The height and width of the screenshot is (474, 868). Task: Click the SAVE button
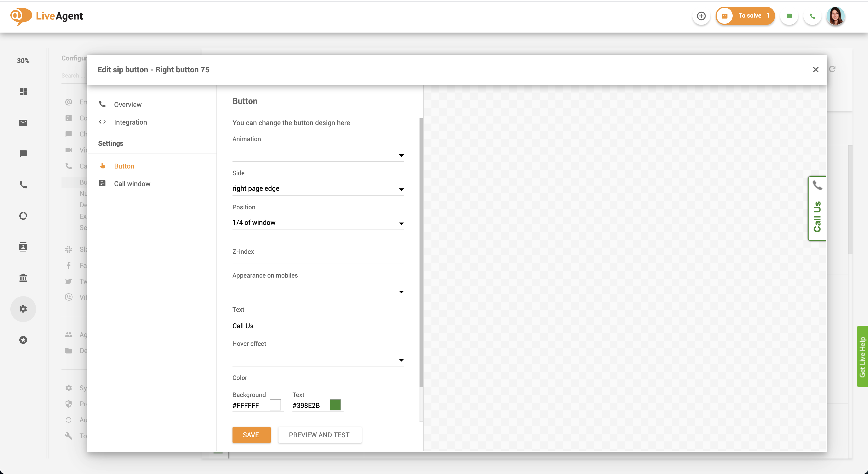[x=251, y=435]
